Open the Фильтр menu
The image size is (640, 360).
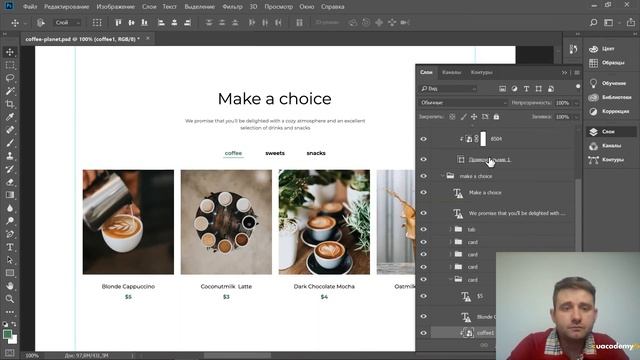(232, 7)
